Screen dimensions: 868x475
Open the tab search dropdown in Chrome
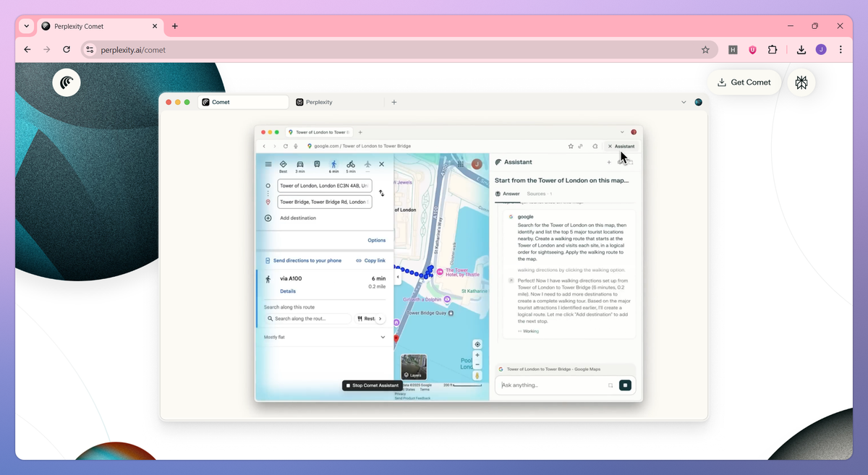point(27,26)
